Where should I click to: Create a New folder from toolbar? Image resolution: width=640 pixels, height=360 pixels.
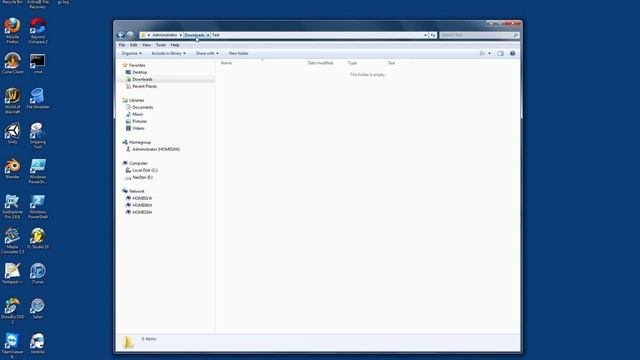(x=238, y=53)
